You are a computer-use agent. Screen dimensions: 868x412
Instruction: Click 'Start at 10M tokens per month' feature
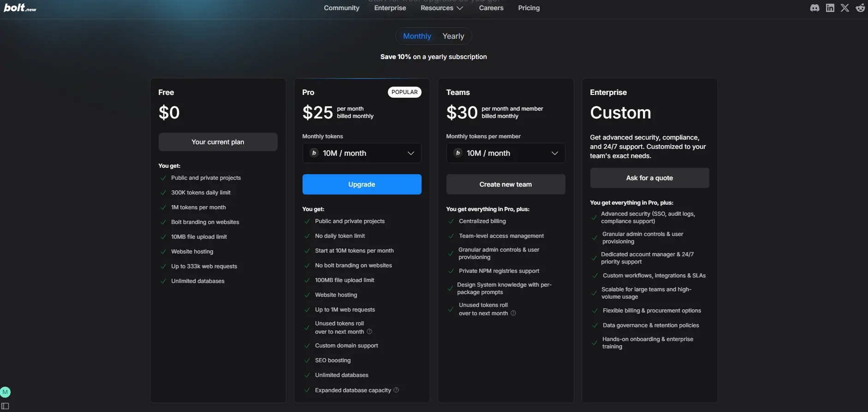[x=355, y=251]
